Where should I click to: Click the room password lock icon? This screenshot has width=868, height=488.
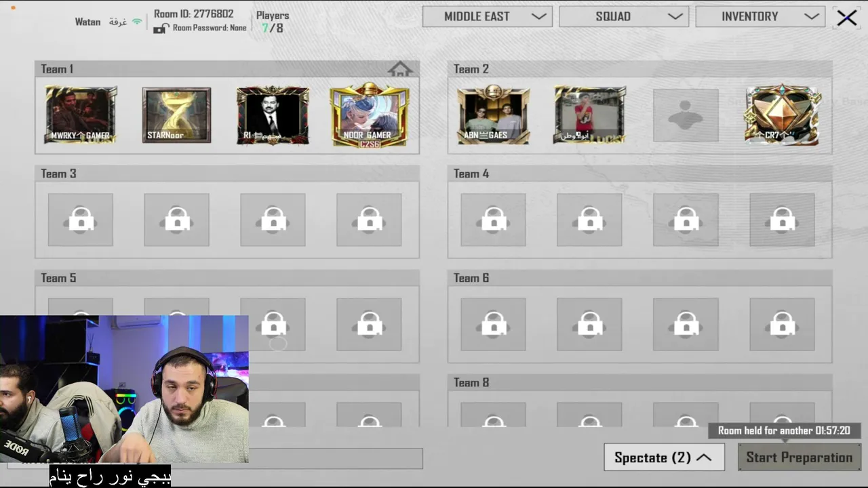pos(161,28)
